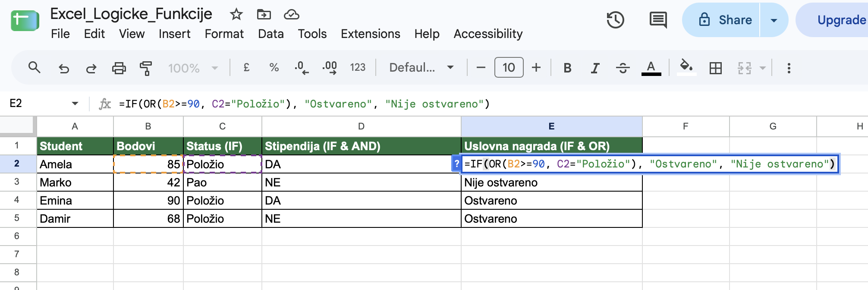Open the comments panel icon
Image resolution: width=868 pixels, height=290 pixels.
coord(658,20)
